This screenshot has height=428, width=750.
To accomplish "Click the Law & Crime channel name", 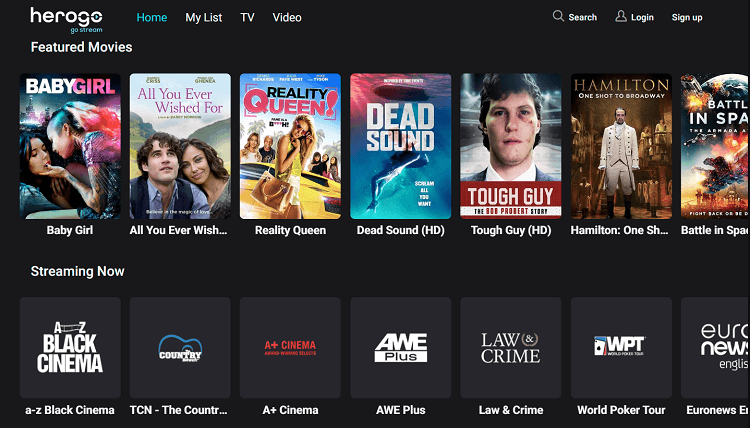I will (x=511, y=410).
